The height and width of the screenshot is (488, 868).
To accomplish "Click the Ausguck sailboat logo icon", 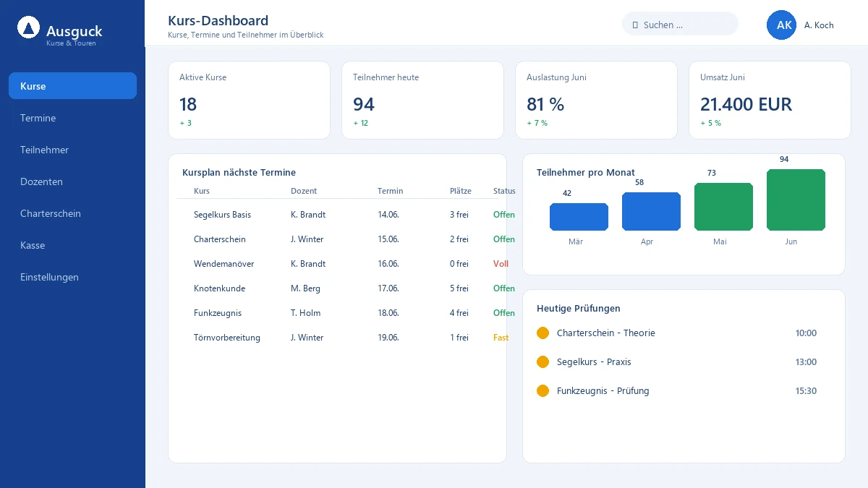I will click(28, 28).
